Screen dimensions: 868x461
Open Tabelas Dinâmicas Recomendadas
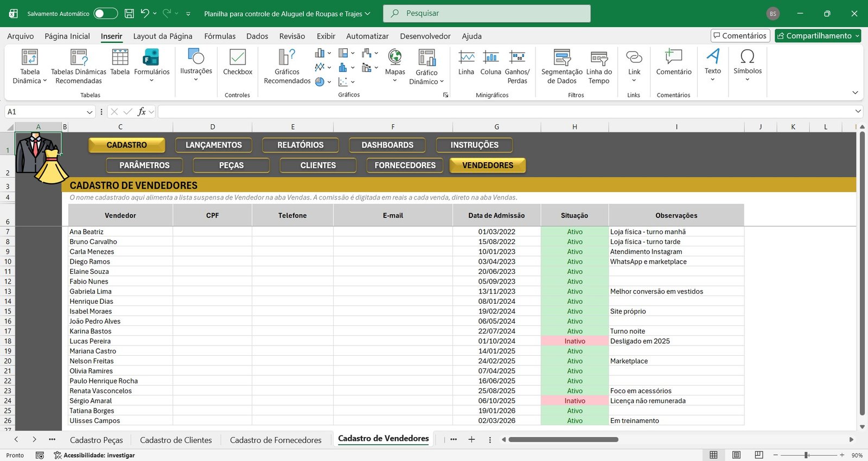pos(79,66)
